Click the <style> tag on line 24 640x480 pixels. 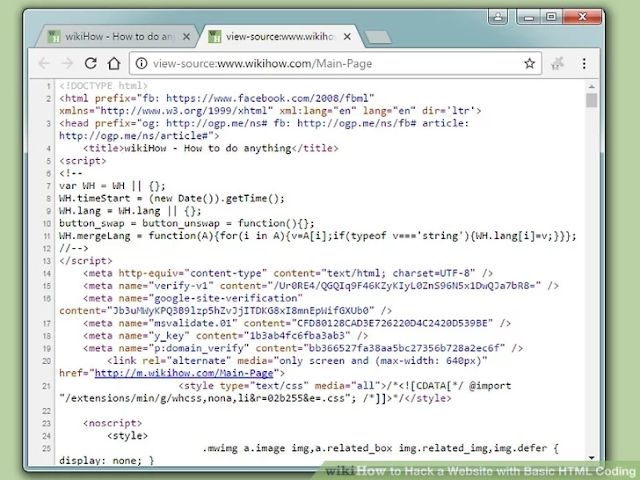127,436
